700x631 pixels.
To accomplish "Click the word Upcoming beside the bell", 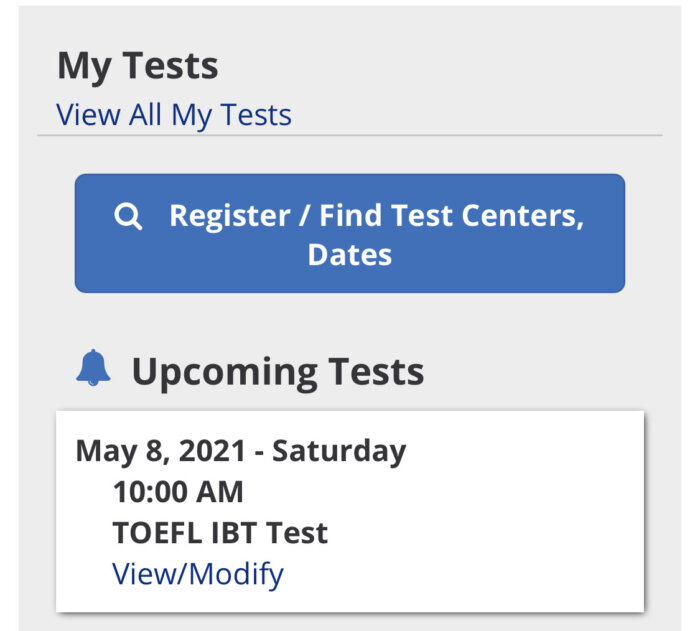I will pyautogui.click(x=225, y=373).
